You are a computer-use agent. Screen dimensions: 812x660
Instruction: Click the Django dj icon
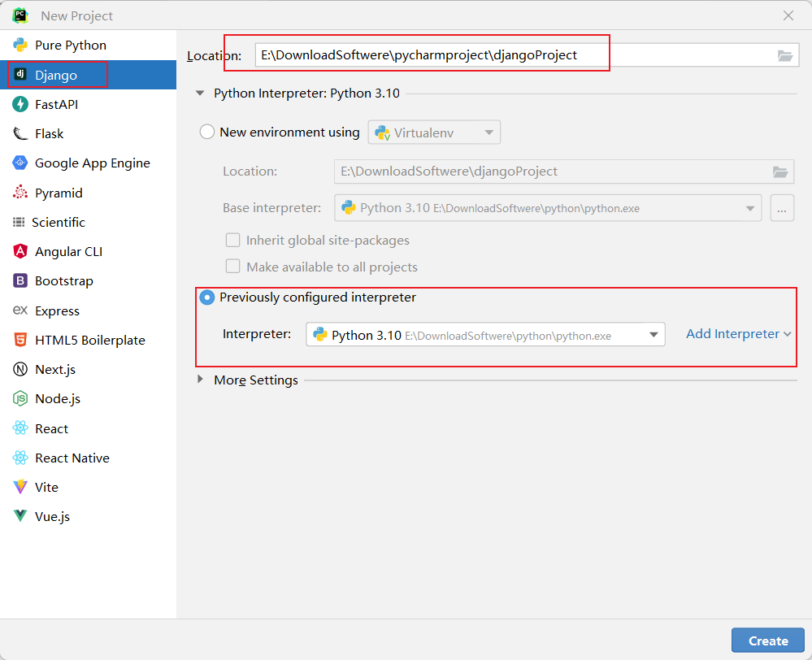click(x=20, y=74)
